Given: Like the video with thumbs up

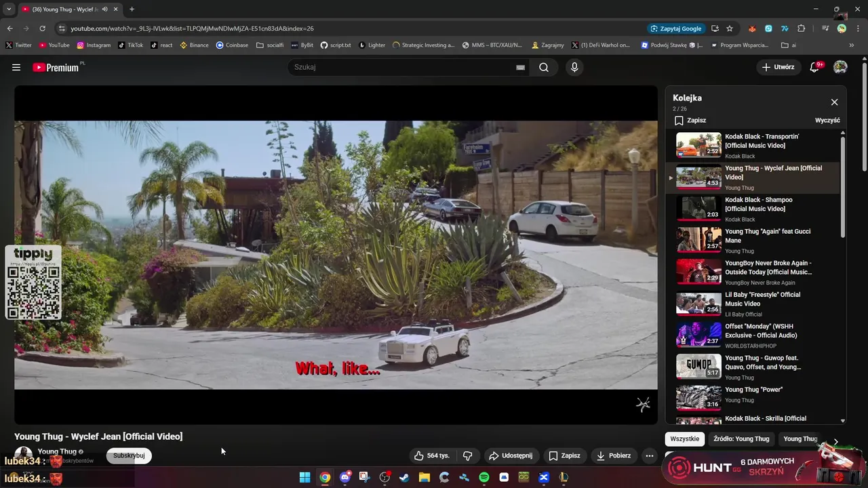Looking at the screenshot, I should 433,455.
